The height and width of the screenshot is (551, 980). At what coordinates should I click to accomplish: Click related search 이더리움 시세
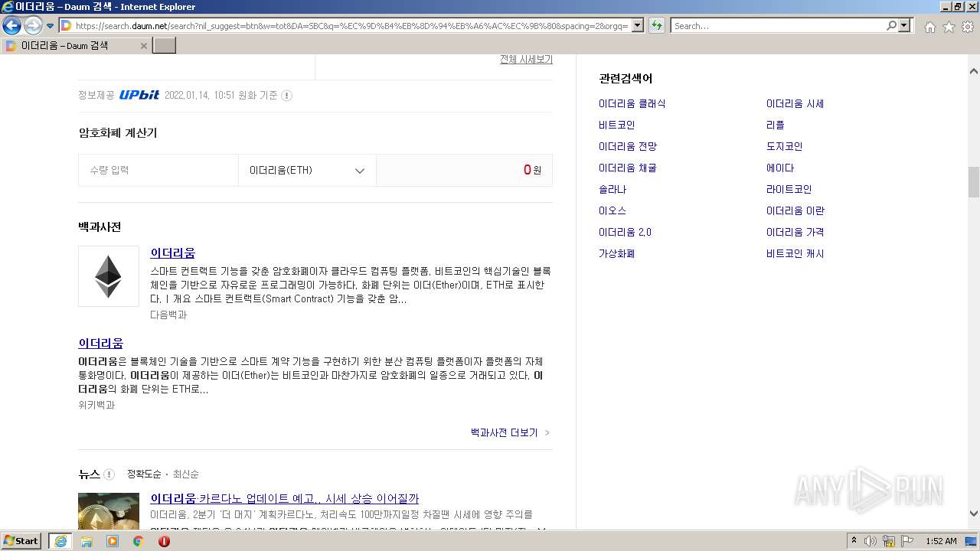tap(795, 103)
